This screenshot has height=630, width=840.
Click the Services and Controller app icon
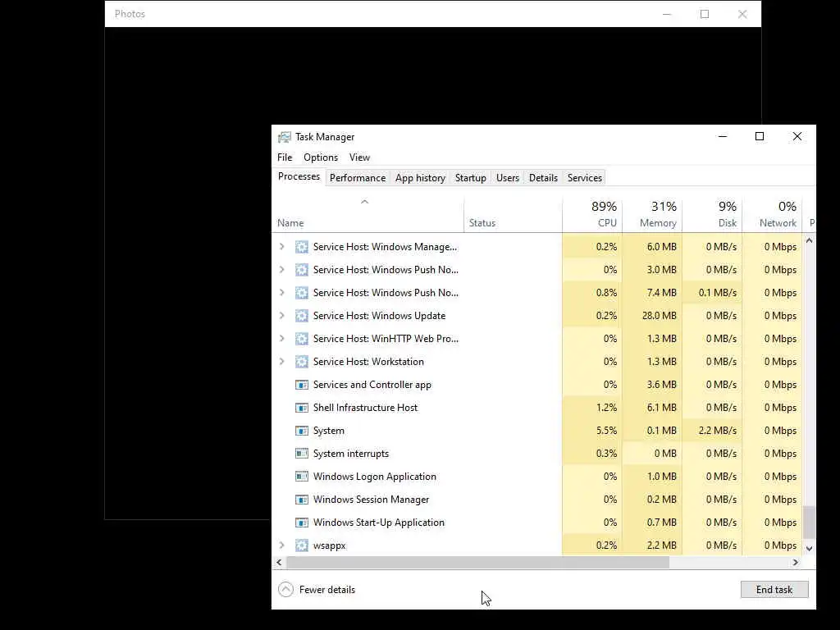pyautogui.click(x=302, y=385)
